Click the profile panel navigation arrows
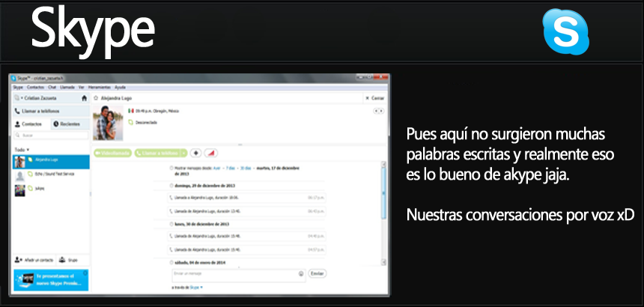Viewport: 644px width, 307px height. click(x=379, y=111)
